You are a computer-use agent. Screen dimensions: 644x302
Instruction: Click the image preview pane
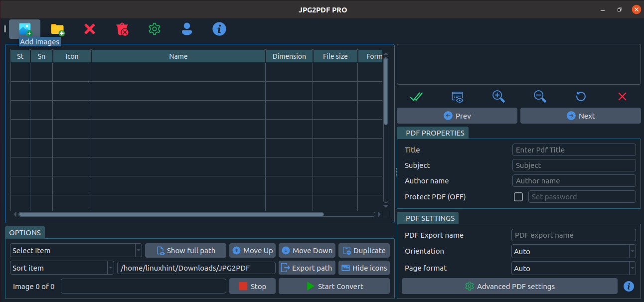[x=519, y=64]
